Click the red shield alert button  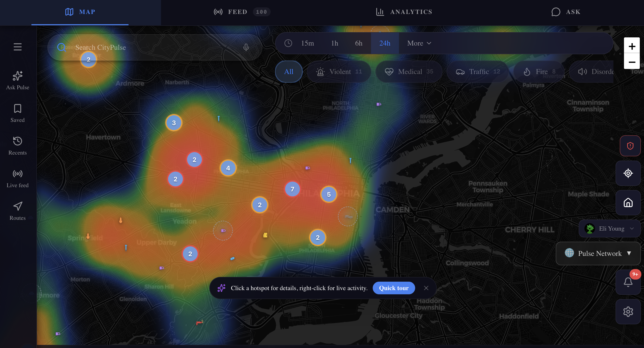[x=630, y=146]
